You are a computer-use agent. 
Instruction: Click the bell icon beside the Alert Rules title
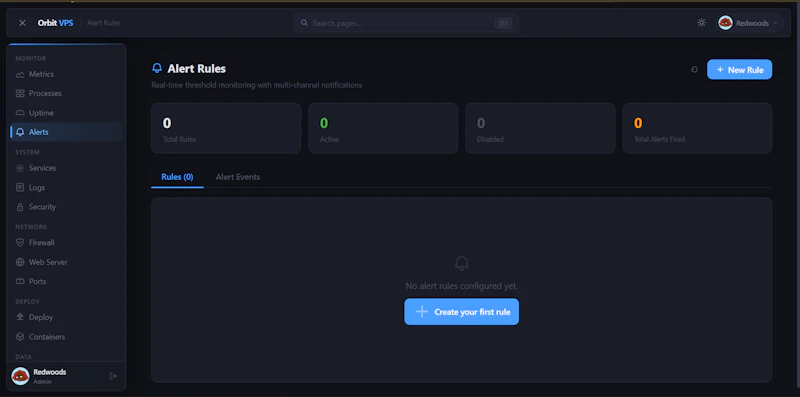(157, 68)
